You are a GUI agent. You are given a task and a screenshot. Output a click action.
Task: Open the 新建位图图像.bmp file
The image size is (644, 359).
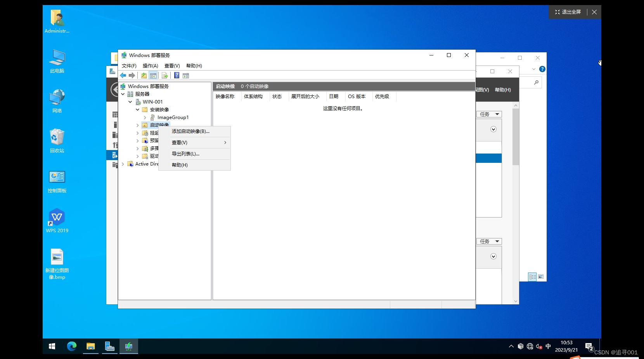pos(57,264)
